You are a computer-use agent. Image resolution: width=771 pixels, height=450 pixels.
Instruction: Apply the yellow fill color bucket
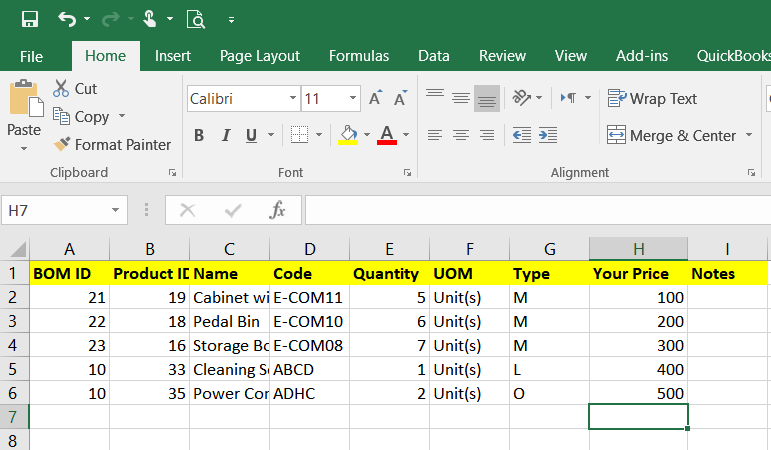pyautogui.click(x=348, y=135)
